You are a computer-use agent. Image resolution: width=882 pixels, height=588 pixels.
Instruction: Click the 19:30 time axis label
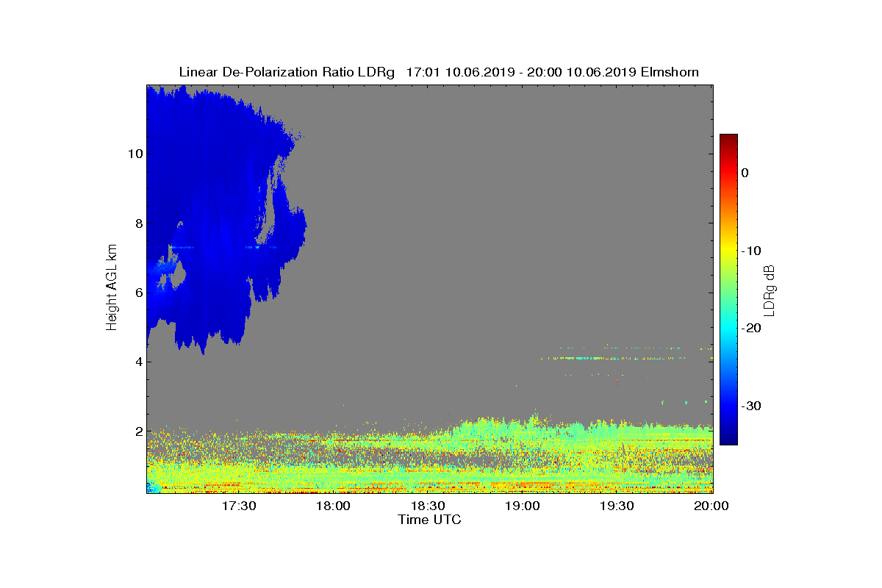tap(618, 506)
